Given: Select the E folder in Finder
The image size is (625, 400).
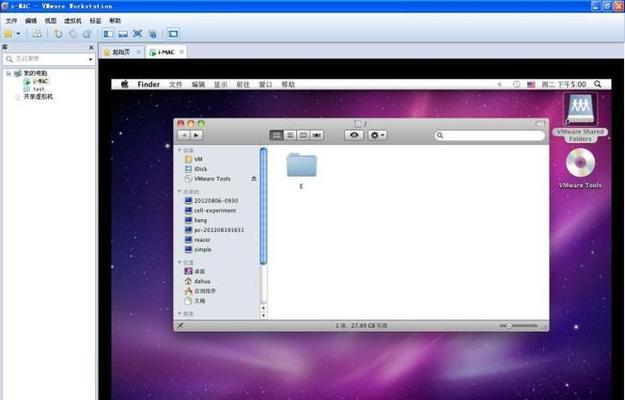Looking at the screenshot, I should tap(301, 171).
